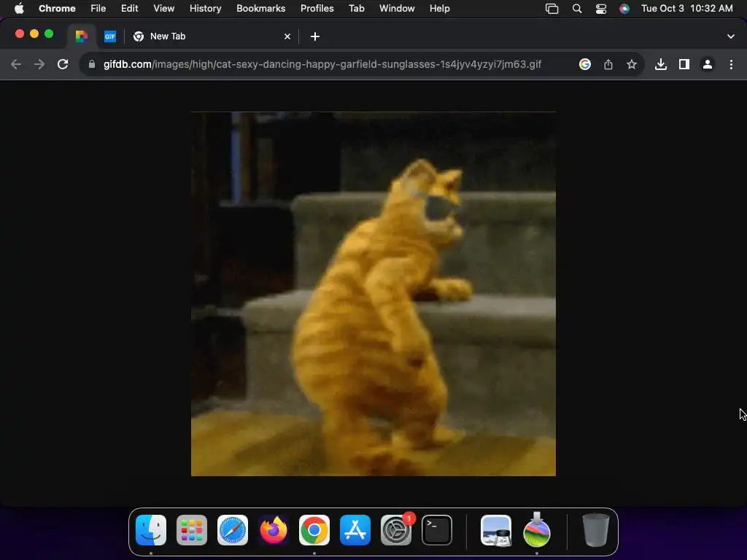
Task: Switch to the colorful pinned tab
Action: pos(82,36)
